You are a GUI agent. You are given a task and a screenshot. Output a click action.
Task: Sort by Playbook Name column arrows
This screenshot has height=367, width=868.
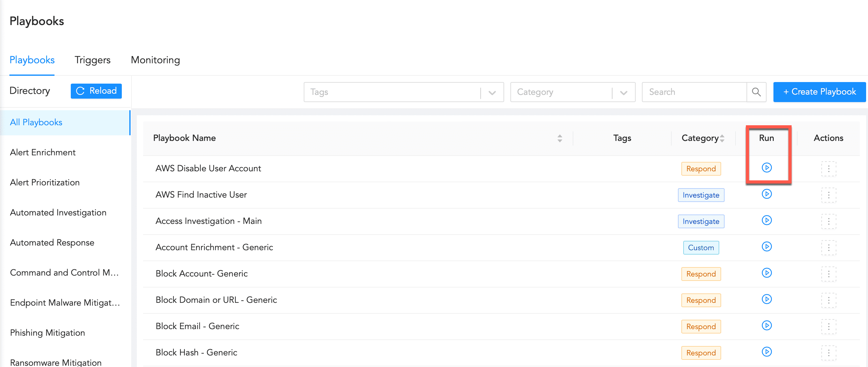point(559,138)
